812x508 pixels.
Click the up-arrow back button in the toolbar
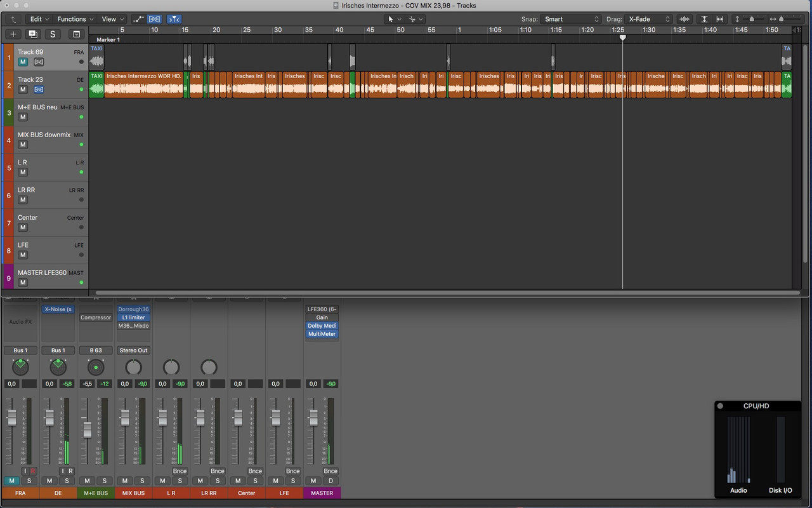(13, 19)
